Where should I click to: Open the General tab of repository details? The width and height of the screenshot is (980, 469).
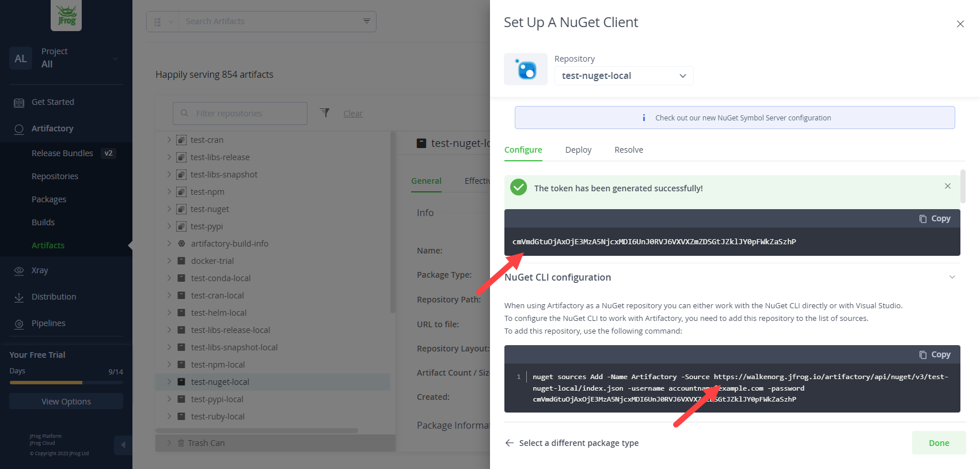pos(426,181)
